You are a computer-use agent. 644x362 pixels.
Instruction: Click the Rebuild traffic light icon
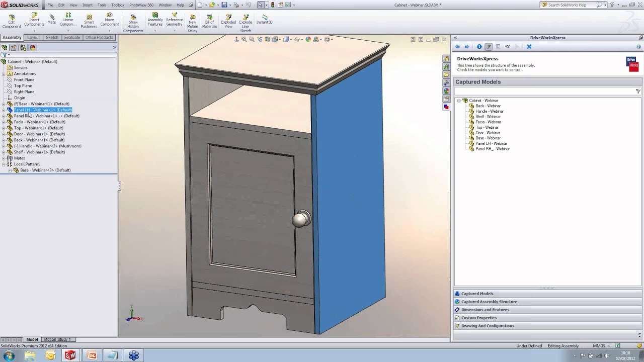point(273,5)
